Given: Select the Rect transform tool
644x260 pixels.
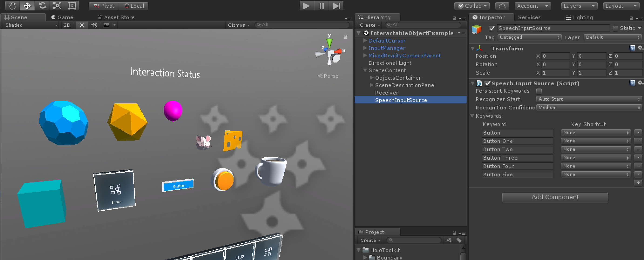Looking at the screenshot, I should click(x=72, y=6).
